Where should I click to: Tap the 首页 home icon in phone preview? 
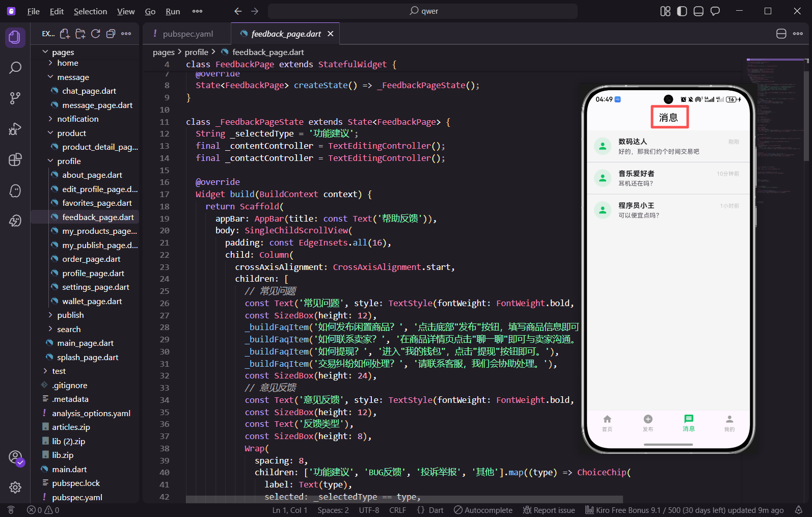pos(607,423)
